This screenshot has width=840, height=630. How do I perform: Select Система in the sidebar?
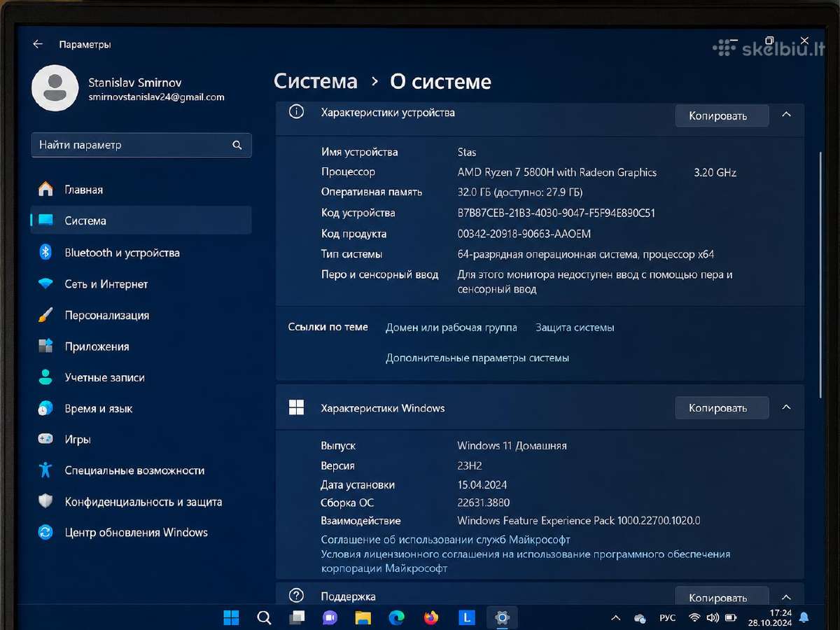pos(141,220)
